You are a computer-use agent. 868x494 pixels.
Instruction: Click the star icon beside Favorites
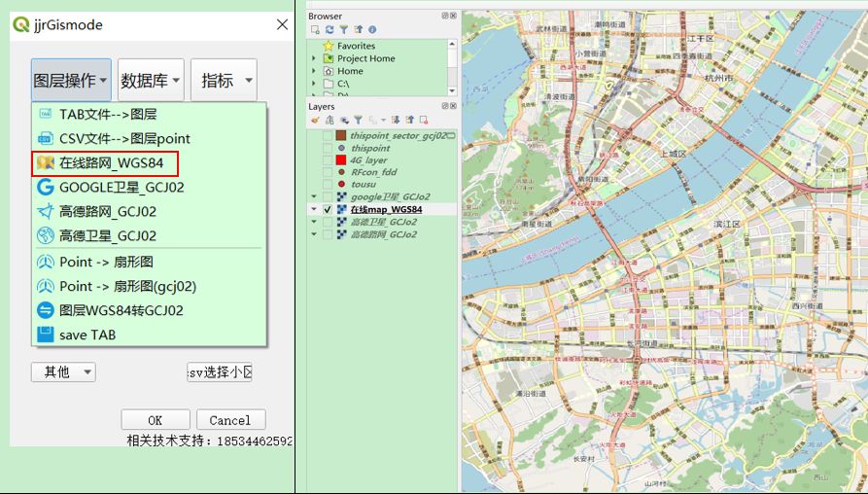329,46
